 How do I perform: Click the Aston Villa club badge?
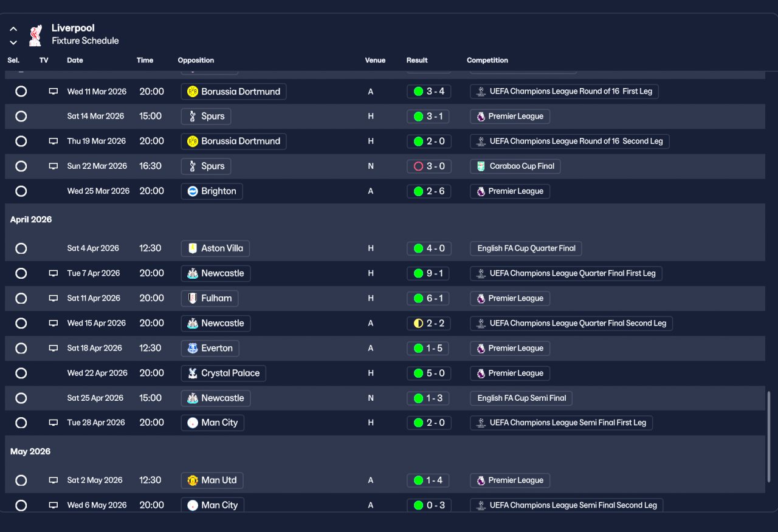click(x=193, y=248)
